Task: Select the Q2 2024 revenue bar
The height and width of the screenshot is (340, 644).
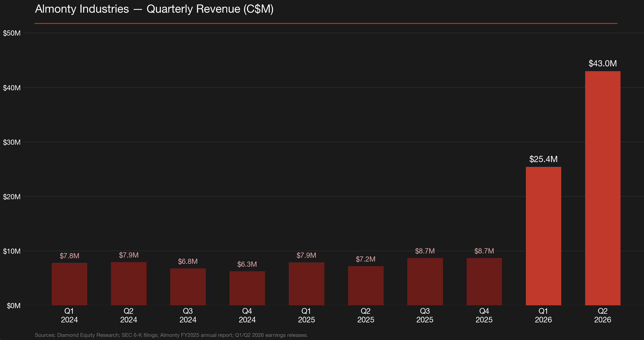Action: click(x=129, y=284)
